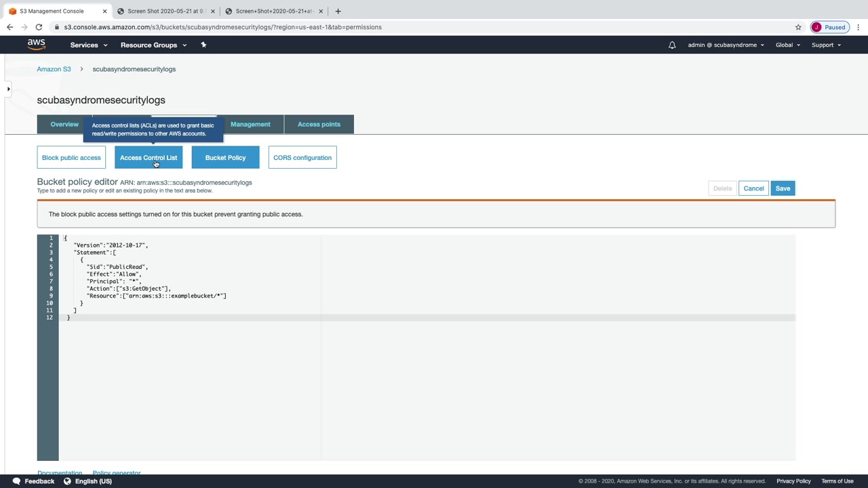Reload the S3 console page
Image resolution: width=868 pixels, height=488 pixels.
coord(39,27)
